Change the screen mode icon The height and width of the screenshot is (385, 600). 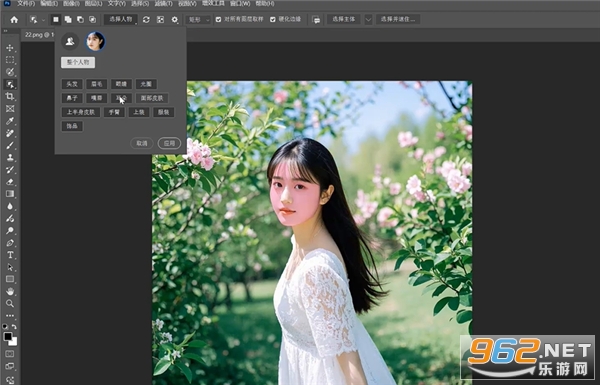point(10,366)
